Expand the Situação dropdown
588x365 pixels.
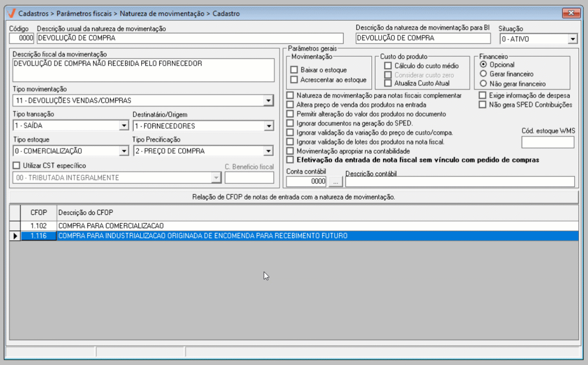point(573,39)
